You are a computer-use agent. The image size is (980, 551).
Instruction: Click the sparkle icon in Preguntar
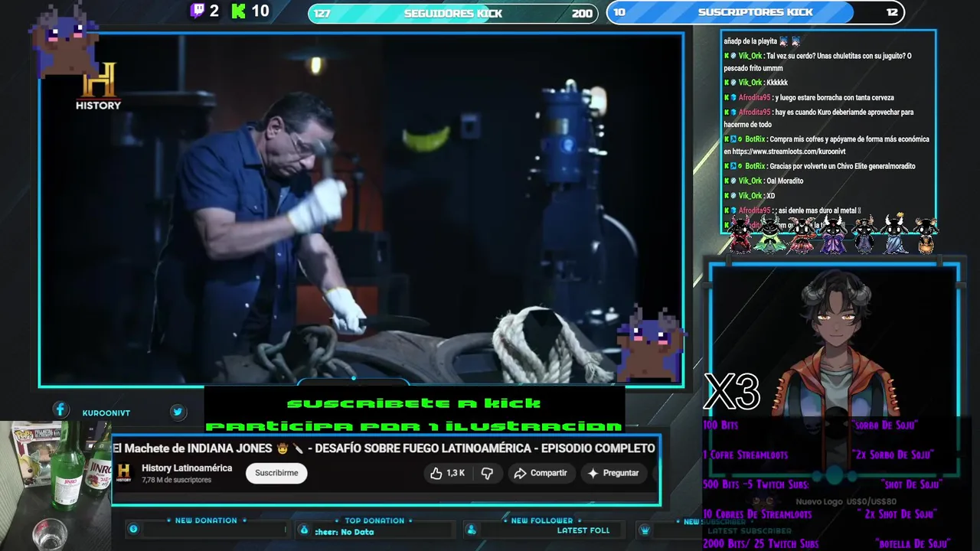click(x=593, y=473)
